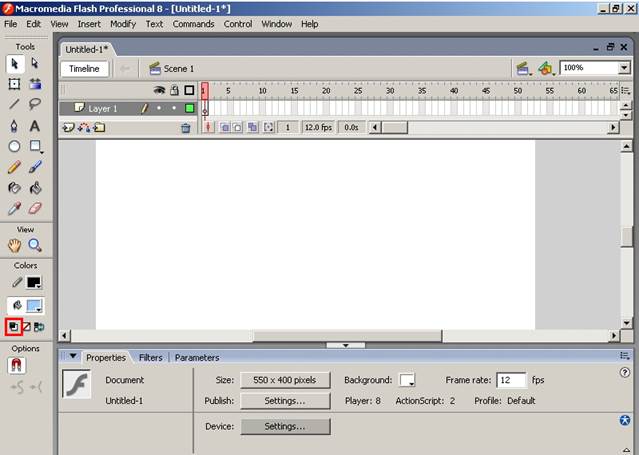Select the Paint Bucket tool
The image size is (639, 455).
click(x=35, y=188)
